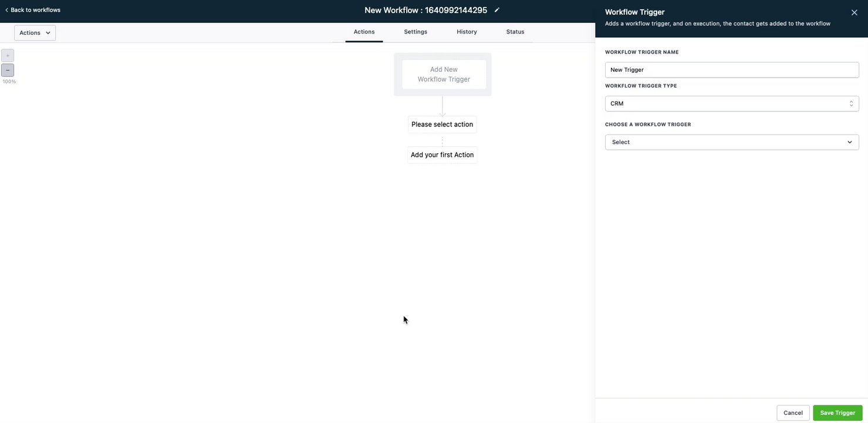This screenshot has width=868, height=423.
Task: Open the History tab
Action: tap(467, 32)
